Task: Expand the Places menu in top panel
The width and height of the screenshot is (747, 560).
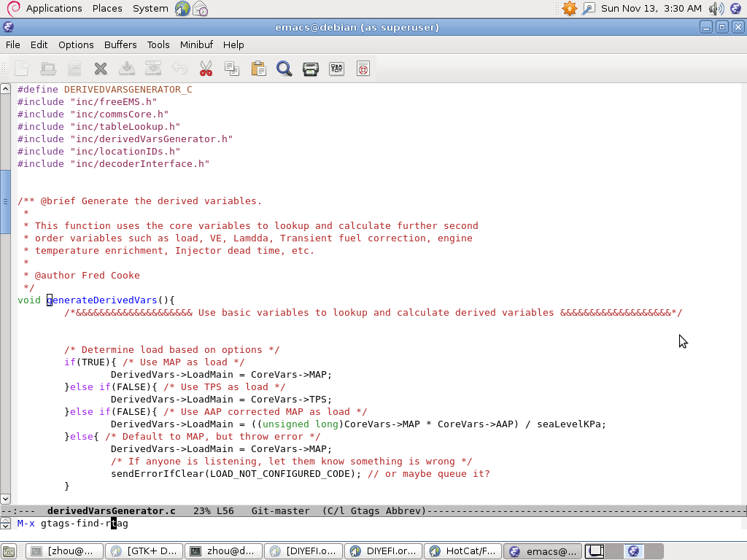Action: pos(107,8)
